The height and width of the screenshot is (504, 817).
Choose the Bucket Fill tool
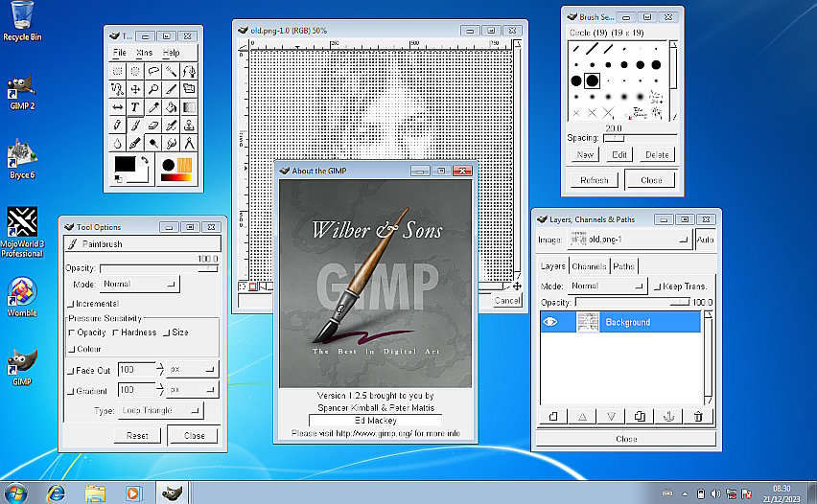pos(171,107)
